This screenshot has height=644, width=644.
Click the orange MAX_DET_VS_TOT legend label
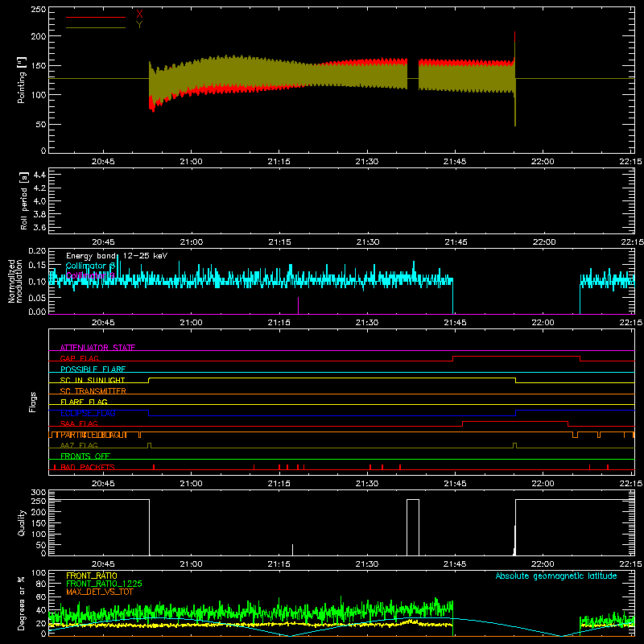pos(99,592)
